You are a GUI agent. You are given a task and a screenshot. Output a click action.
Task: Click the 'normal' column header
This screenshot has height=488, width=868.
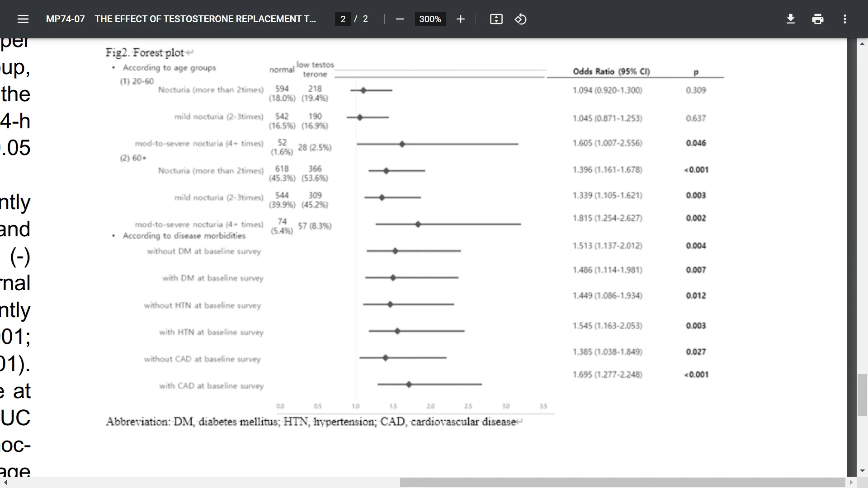pyautogui.click(x=282, y=70)
